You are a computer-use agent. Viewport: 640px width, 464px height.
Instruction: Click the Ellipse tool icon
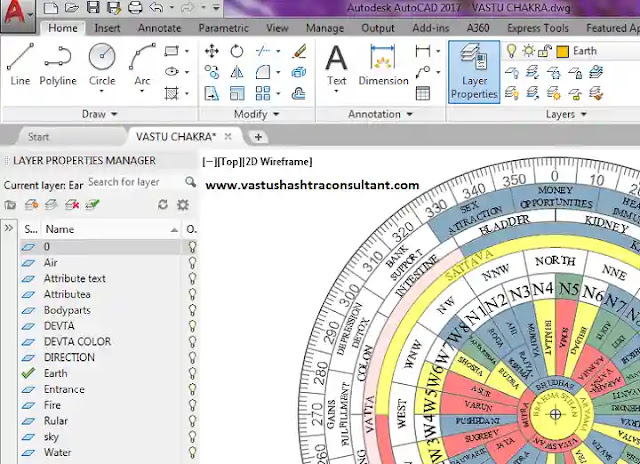click(171, 72)
